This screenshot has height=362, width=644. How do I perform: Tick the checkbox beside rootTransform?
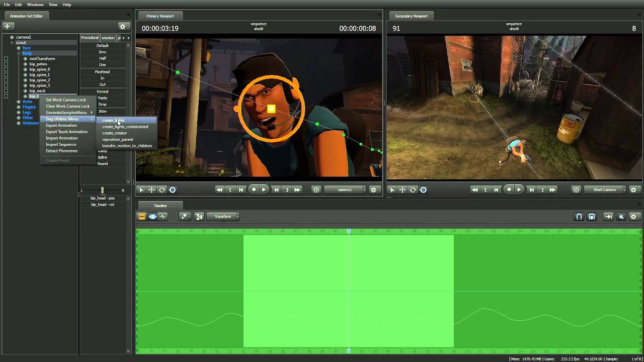[x=6, y=59]
